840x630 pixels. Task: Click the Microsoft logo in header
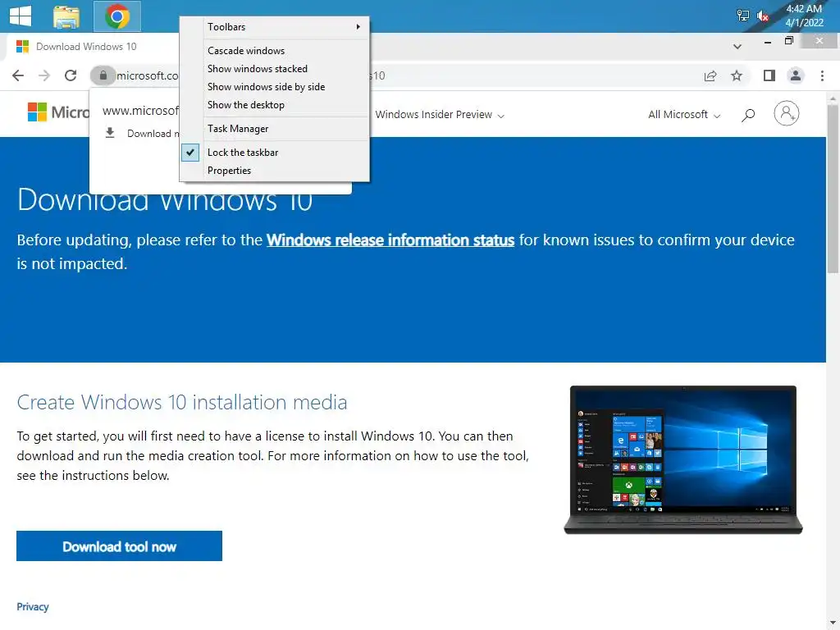click(x=58, y=112)
